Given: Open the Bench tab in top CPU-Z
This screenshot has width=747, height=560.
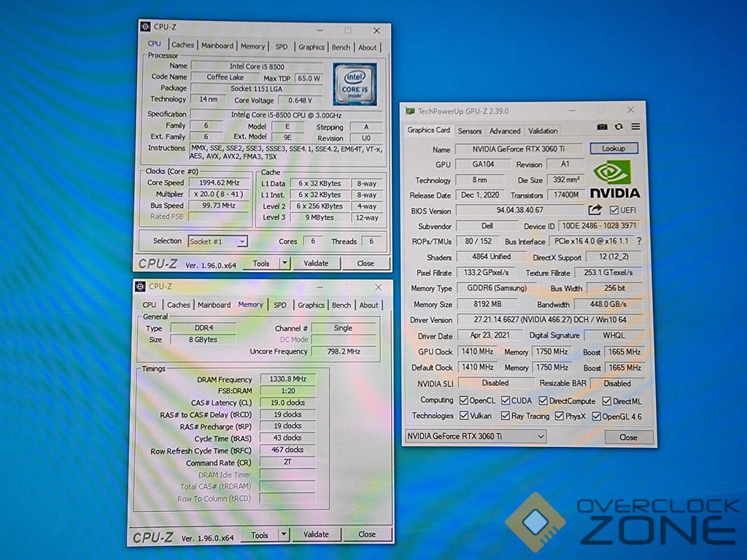Looking at the screenshot, I should (x=341, y=47).
